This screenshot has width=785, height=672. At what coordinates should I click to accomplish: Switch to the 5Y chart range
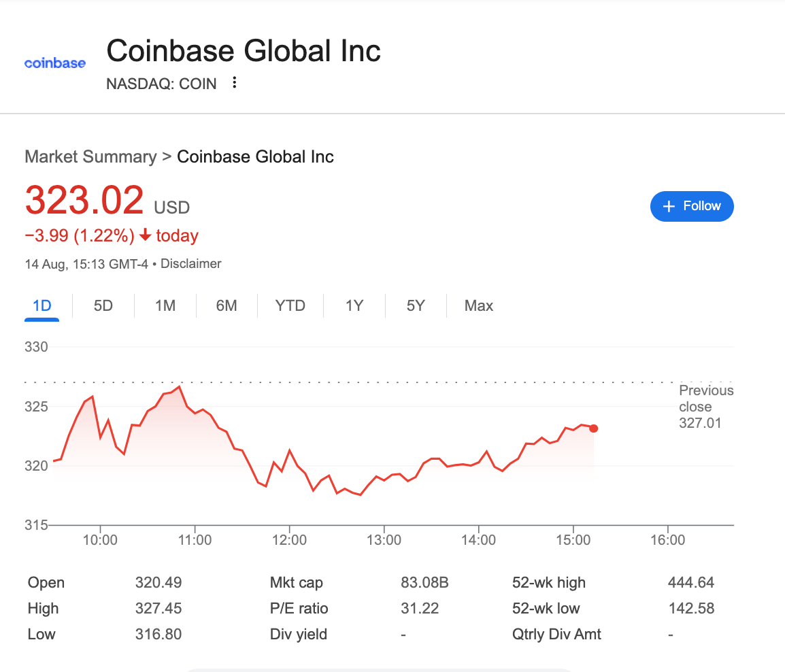pos(416,306)
